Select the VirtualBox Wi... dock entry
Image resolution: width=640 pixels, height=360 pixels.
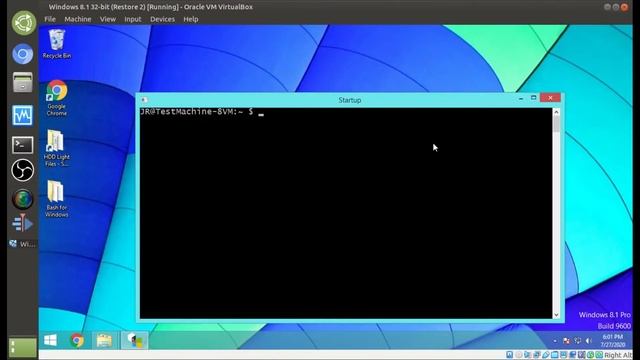23,244
